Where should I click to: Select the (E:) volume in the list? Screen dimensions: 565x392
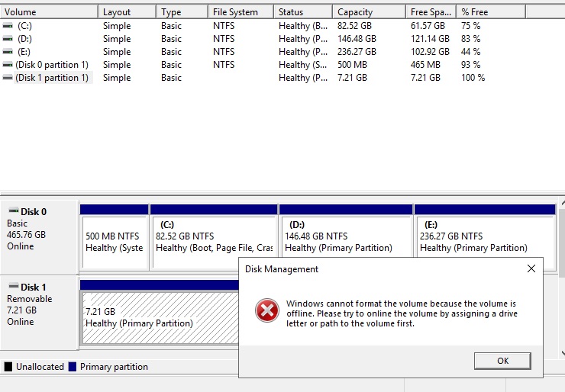(24, 52)
